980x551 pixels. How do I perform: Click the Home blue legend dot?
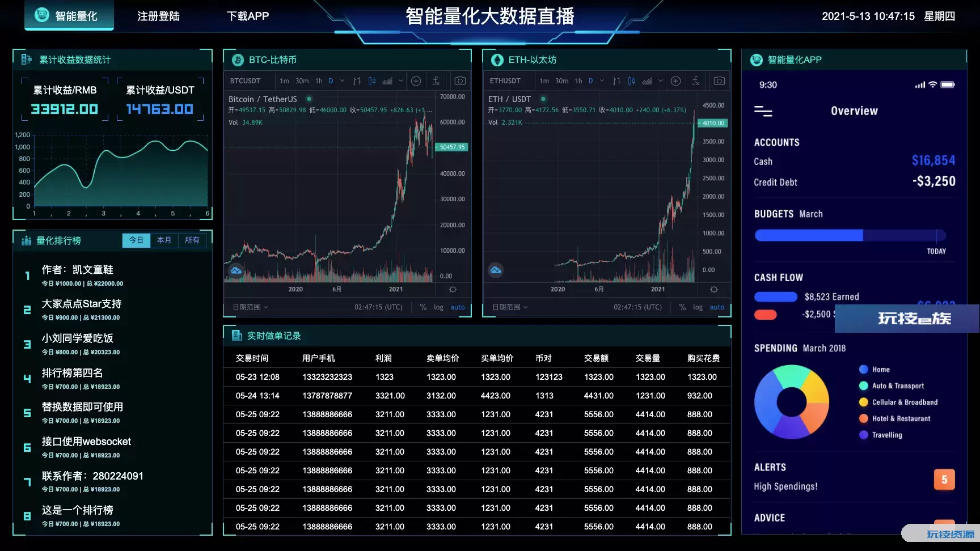(x=864, y=369)
